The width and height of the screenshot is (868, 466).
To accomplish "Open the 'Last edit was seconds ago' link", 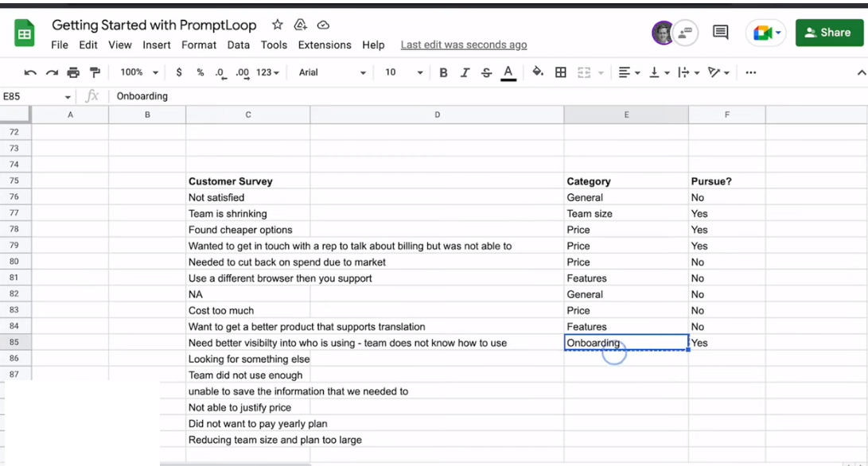I will [x=463, y=45].
